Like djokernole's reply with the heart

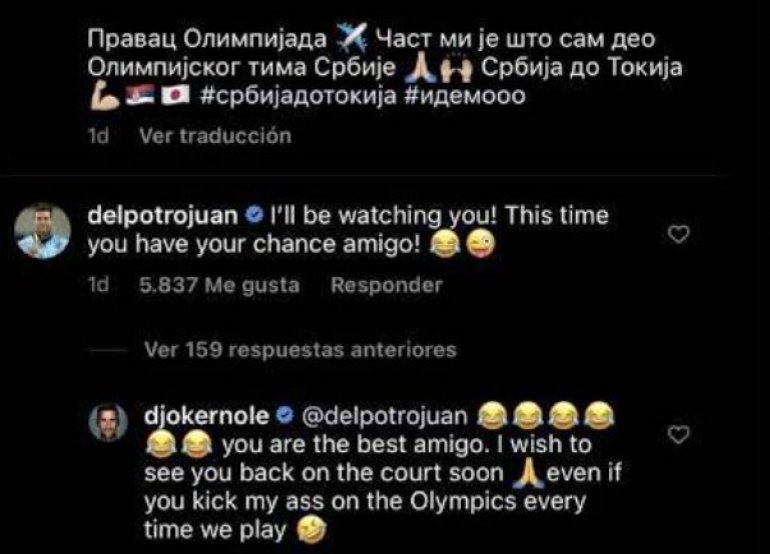(679, 434)
